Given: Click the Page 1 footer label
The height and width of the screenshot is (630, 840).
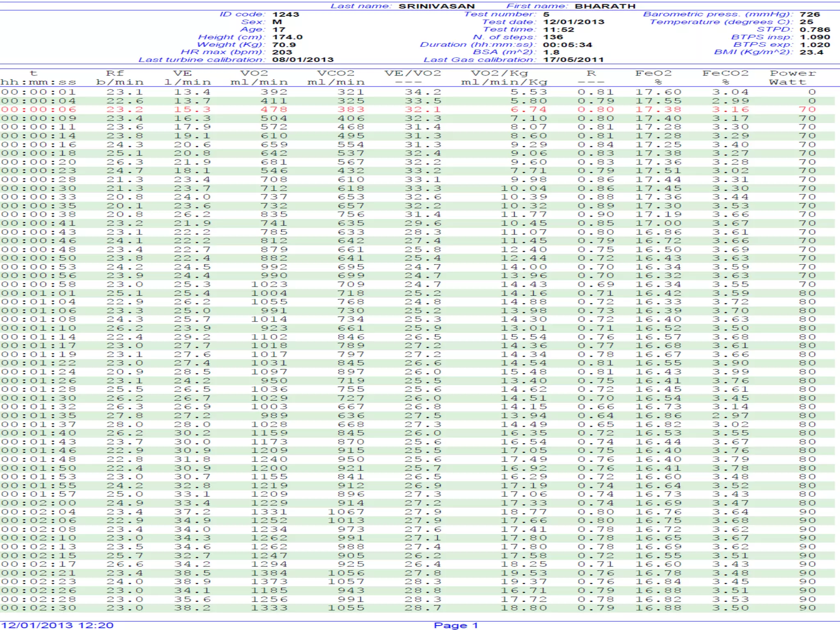Looking at the screenshot, I should [456, 625].
